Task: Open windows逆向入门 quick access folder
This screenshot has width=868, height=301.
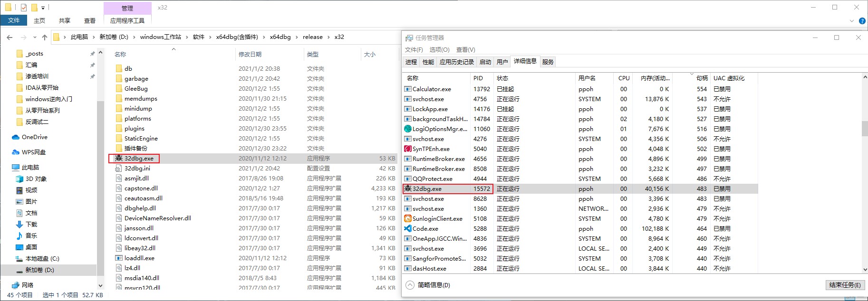Action: coord(44,99)
